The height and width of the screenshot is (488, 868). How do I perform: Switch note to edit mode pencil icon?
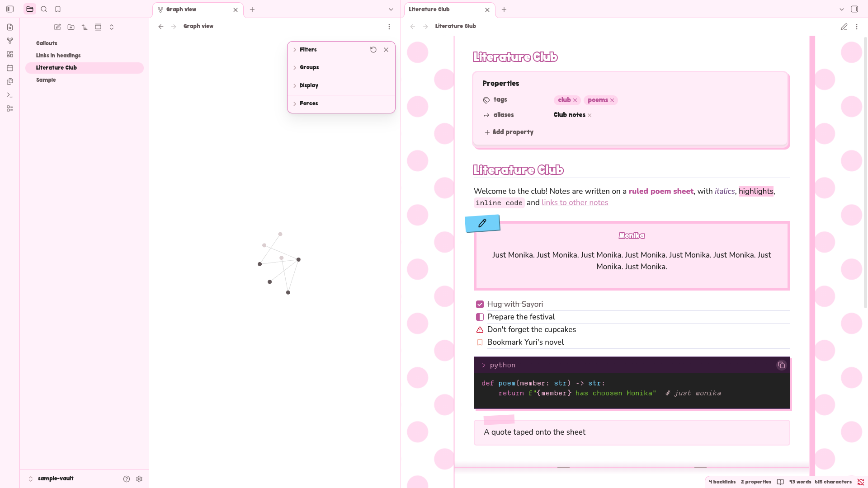point(844,27)
